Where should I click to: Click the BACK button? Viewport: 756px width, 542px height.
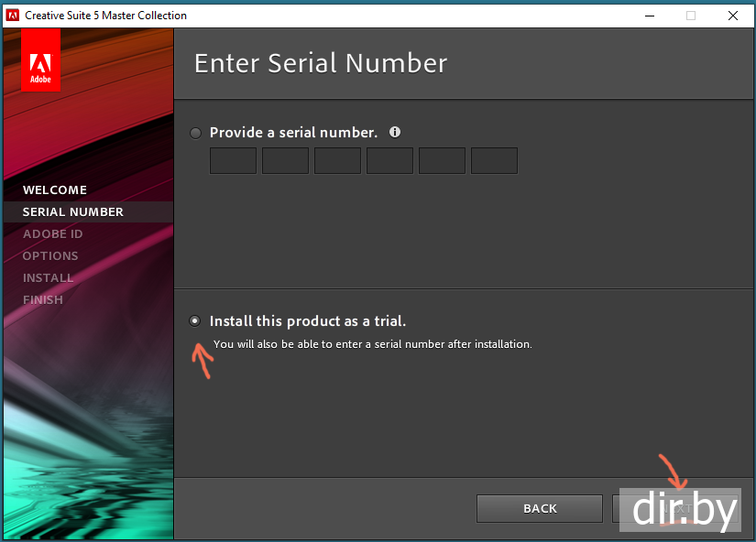pyautogui.click(x=540, y=509)
